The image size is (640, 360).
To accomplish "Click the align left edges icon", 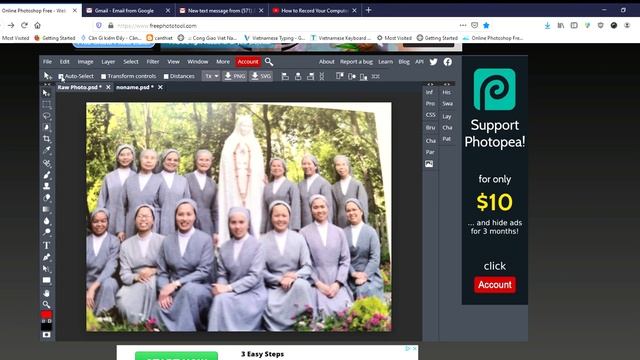I will (x=285, y=76).
